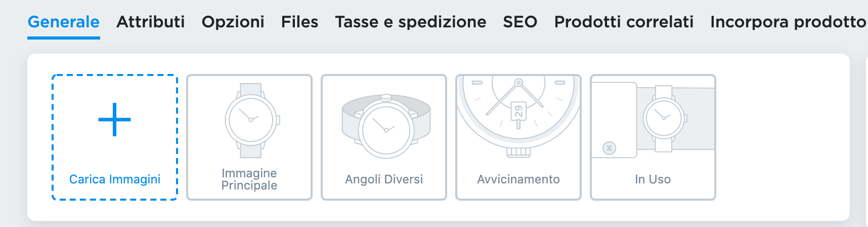Viewport: 868px width, 227px height.
Task: Select the Angoli Diversi label
Action: click(x=384, y=179)
